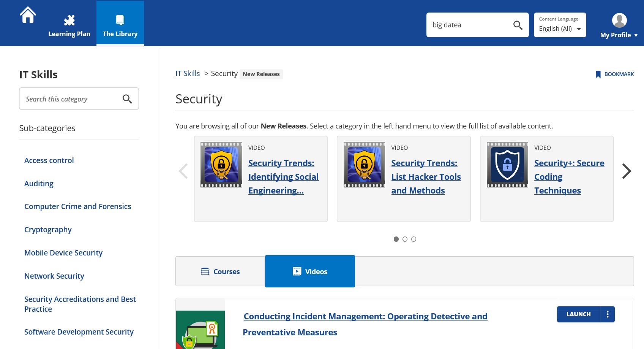Open Computer Crime and Forensics sub-category
The image size is (644, 349).
[77, 206]
